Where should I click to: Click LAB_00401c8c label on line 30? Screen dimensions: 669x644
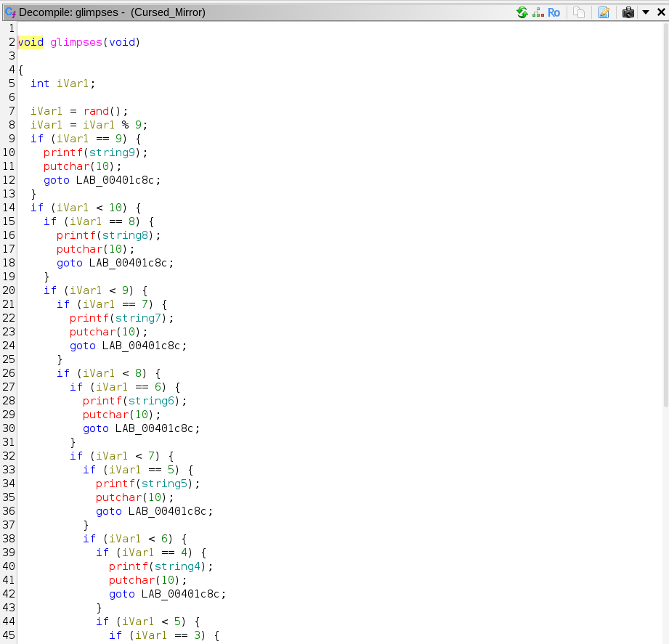coord(155,428)
